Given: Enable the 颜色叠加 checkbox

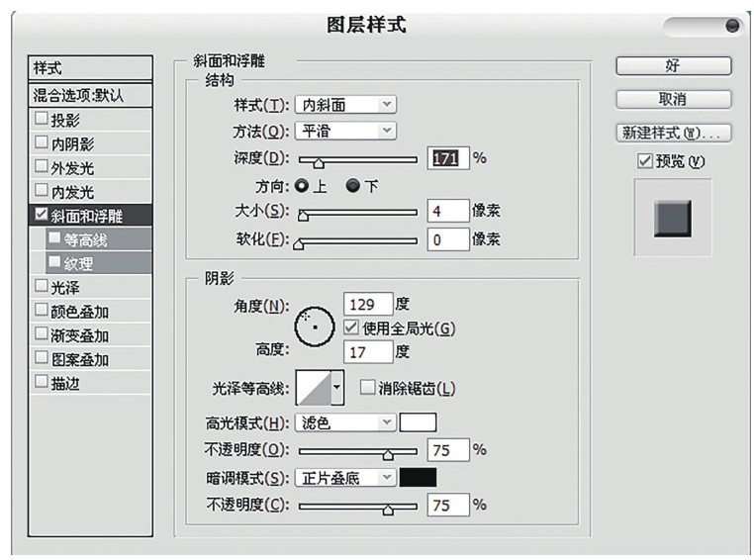Looking at the screenshot, I should tap(42, 310).
